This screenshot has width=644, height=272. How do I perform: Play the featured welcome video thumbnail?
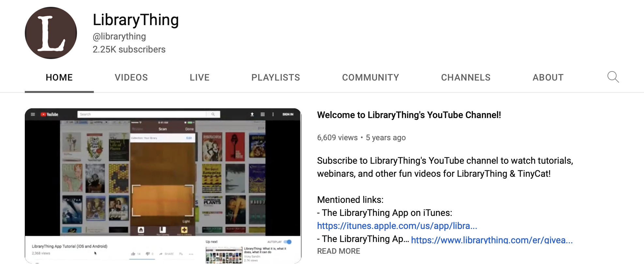(163, 186)
